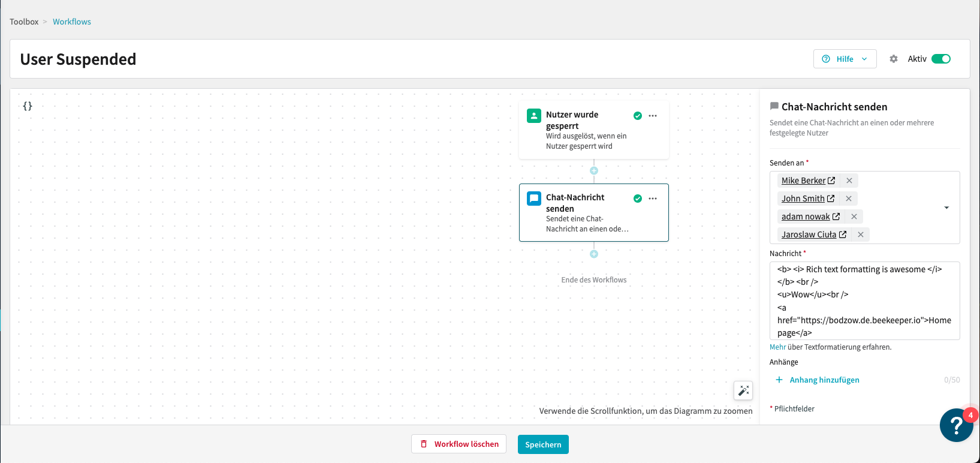This screenshot has height=463, width=980.
Task: Open Mike Berker's profile link
Action: 808,181
